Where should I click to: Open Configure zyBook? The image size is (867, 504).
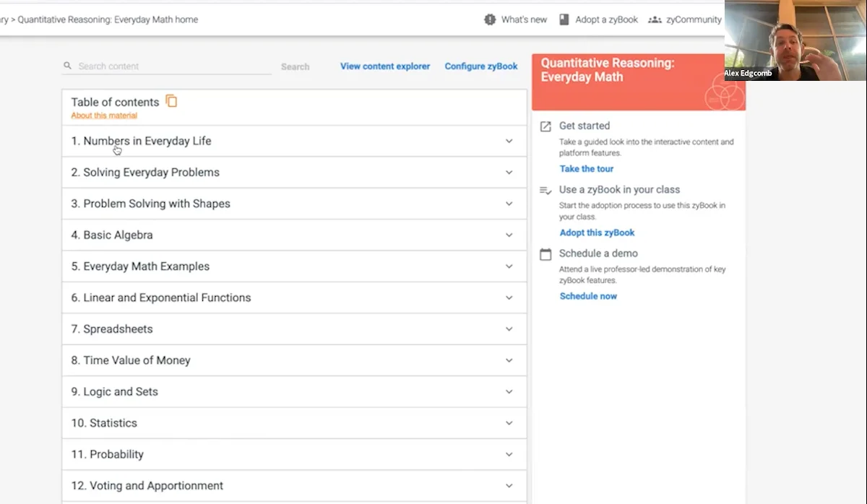click(x=481, y=66)
